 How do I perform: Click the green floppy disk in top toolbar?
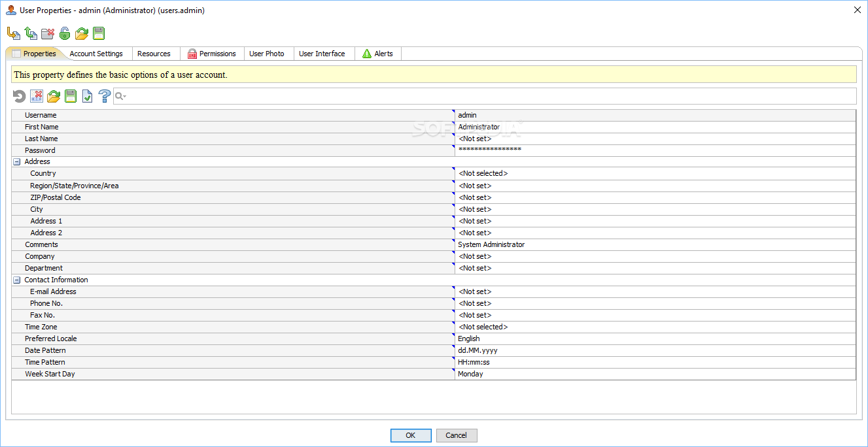coord(99,33)
